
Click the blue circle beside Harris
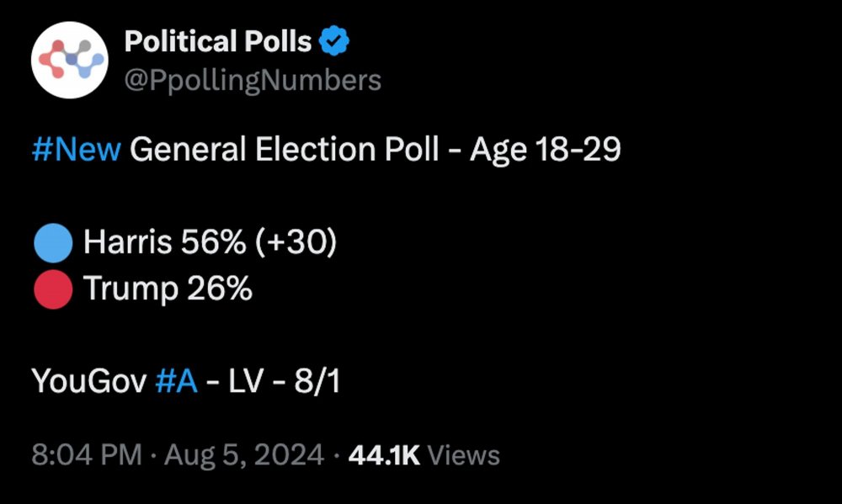point(53,243)
